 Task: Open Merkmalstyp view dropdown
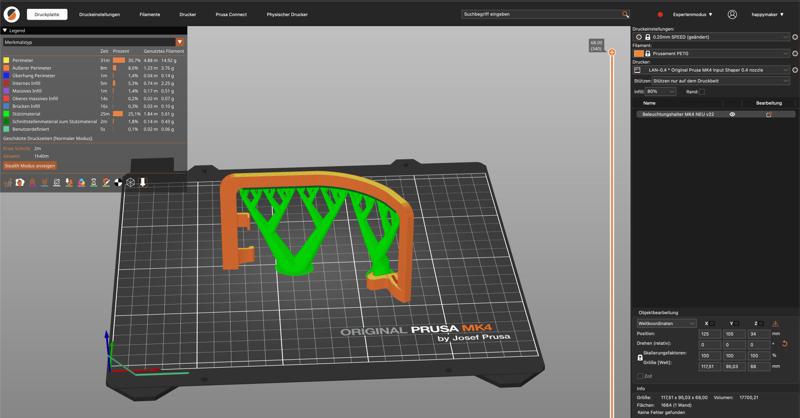point(93,42)
